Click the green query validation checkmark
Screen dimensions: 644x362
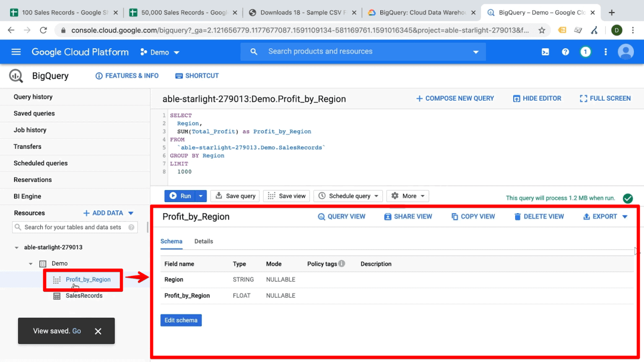pyautogui.click(x=628, y=198)
